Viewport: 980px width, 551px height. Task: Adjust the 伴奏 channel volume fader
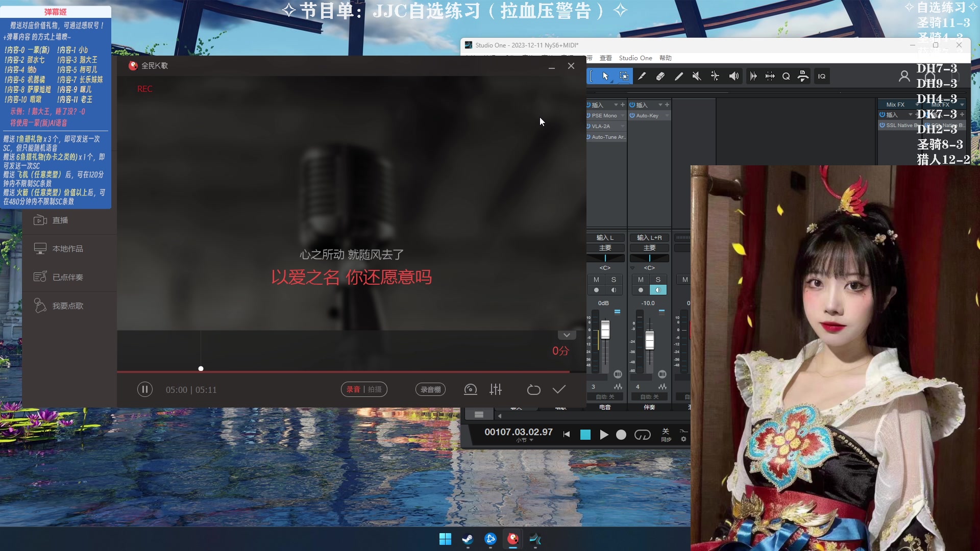(650, 340)
